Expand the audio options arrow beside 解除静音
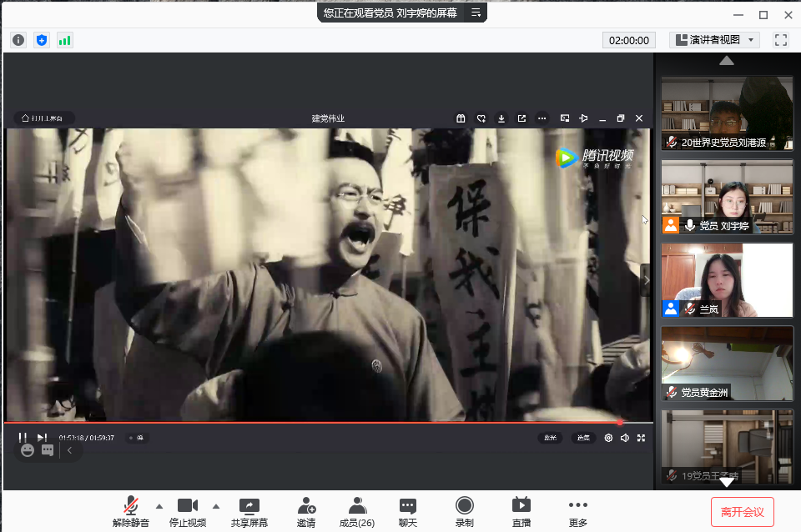Image resolution: width=801 pixels, height=532 pixels. (x=159, y=506)
